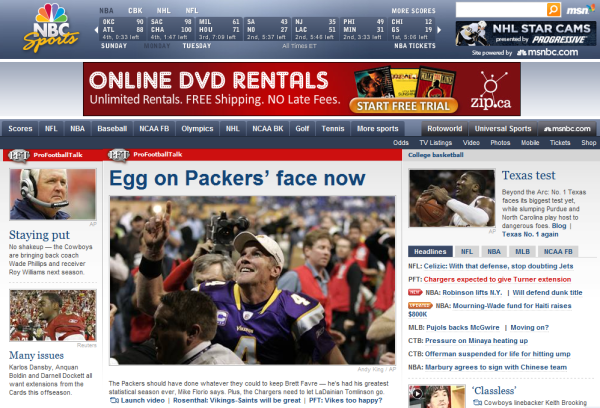600x408 pixels.
Task: Open the Scores menu item
Action: pos(20,129)
